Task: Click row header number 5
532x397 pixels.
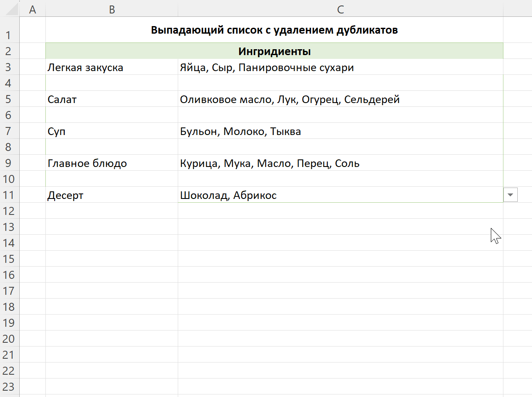Action: 9,99
